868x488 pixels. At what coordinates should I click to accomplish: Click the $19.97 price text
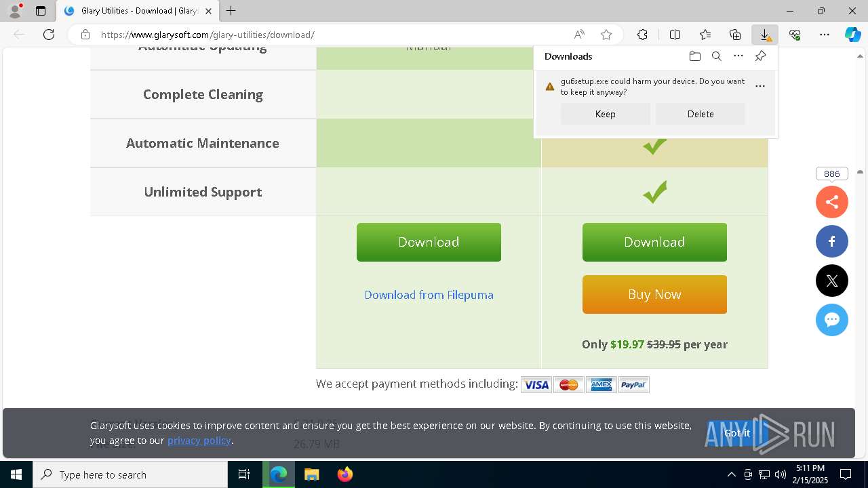[627, 344]
